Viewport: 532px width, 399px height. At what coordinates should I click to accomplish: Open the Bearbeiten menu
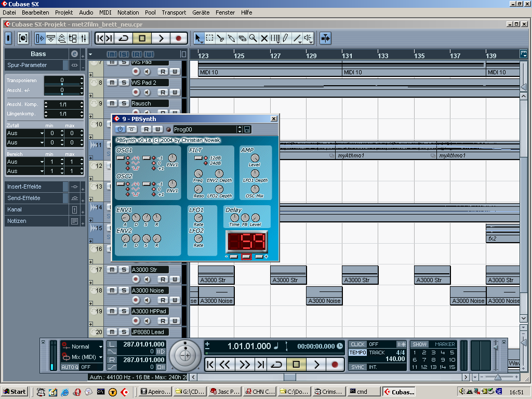coord(35,12)
